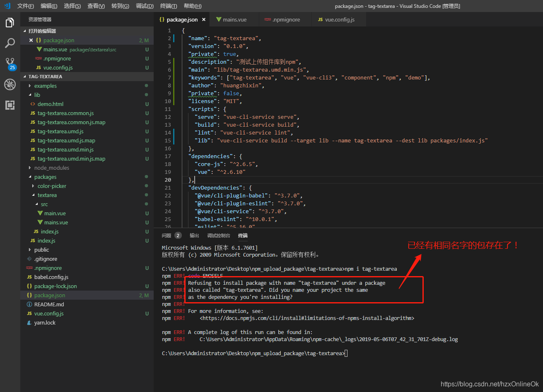Close the package.json editor tab
This screenshot has height=392, width=543.
[203, 19]
